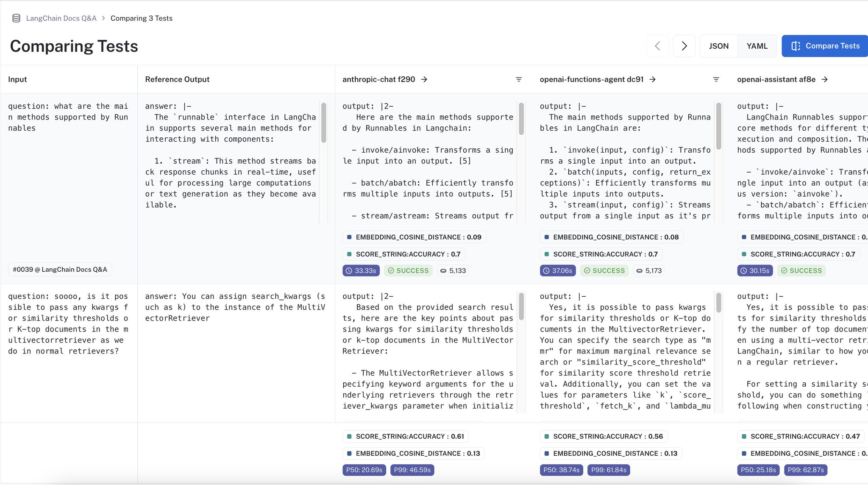Image resolution: width=868 pixels, height=485 pixels.
Task: Click the P99: 46.59s badge
Action: [x=412, y=470]
